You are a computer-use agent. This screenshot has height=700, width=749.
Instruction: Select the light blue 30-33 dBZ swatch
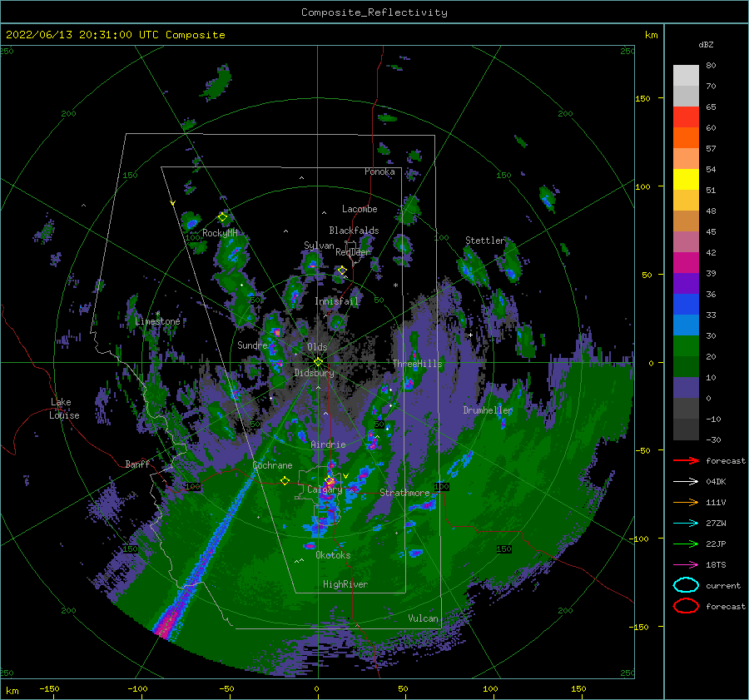coord(686,325)
